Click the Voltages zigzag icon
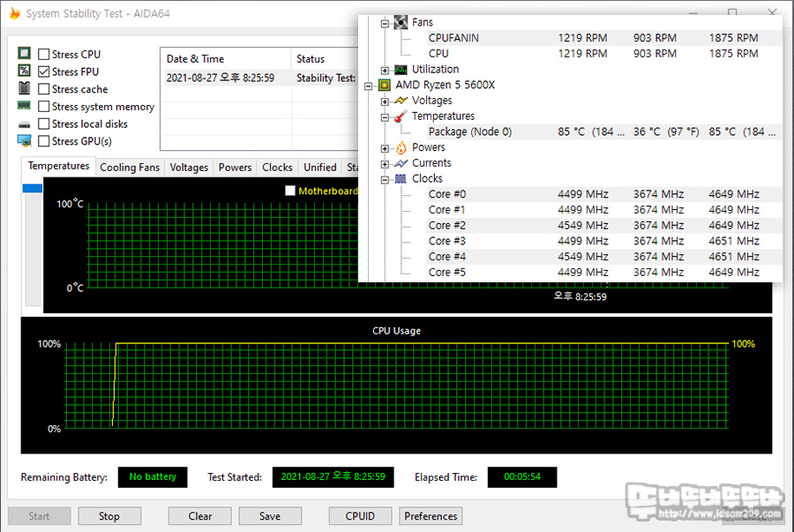 tap(401, 101)
